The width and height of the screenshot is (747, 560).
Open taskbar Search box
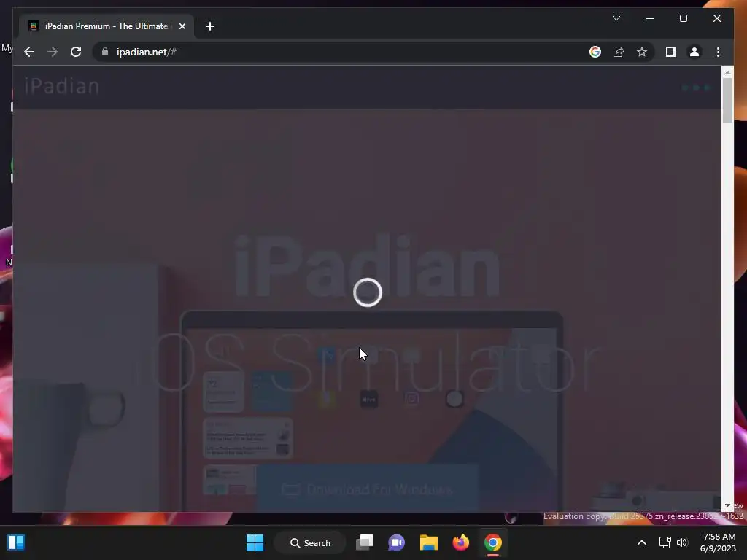310,542
